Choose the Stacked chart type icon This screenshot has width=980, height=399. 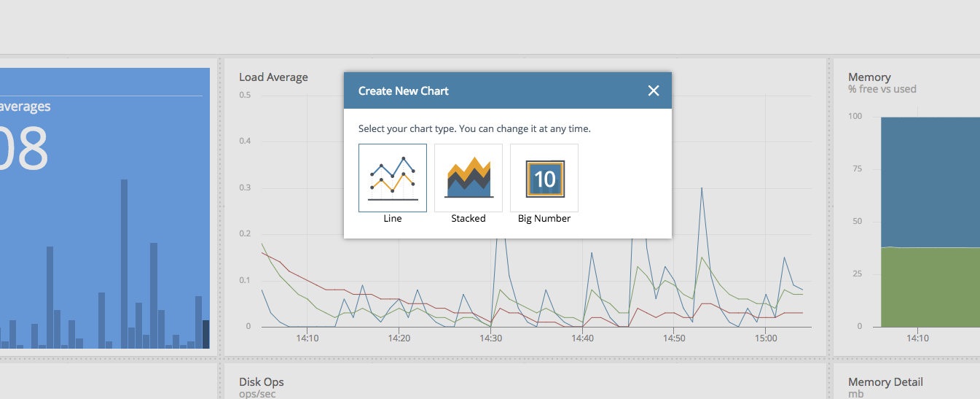469,178
